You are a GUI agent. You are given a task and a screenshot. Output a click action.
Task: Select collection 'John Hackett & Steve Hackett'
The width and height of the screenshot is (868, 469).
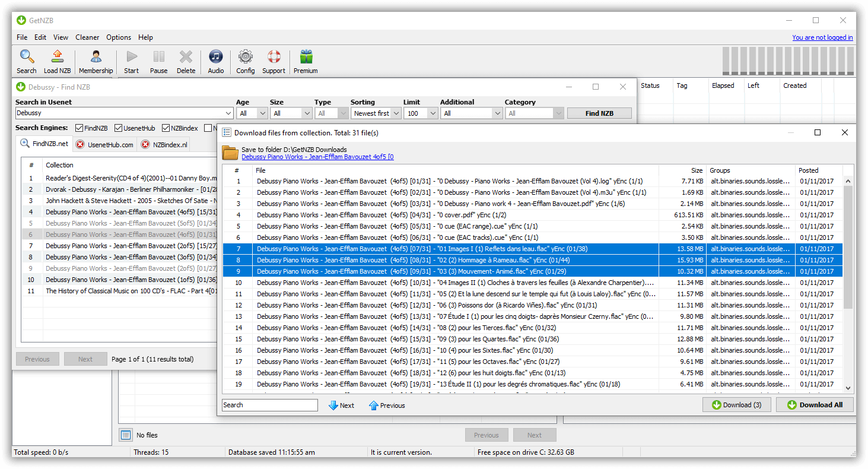[x=119, y=201]
